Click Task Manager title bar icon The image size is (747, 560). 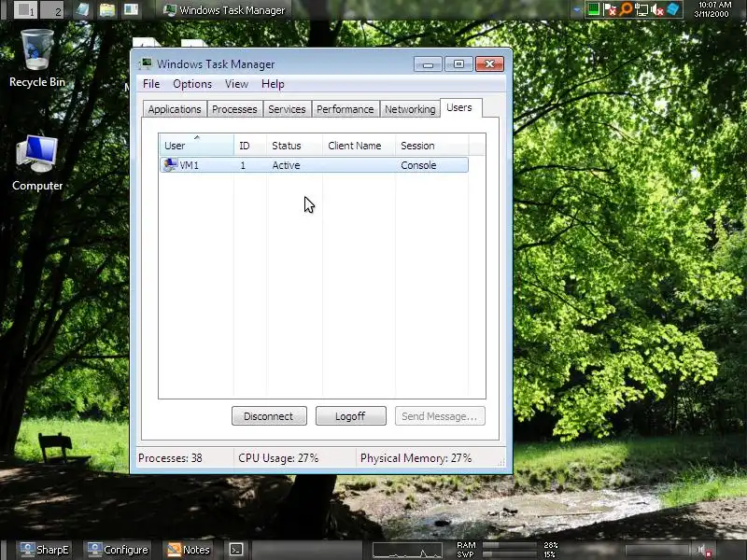coord(146,63)
